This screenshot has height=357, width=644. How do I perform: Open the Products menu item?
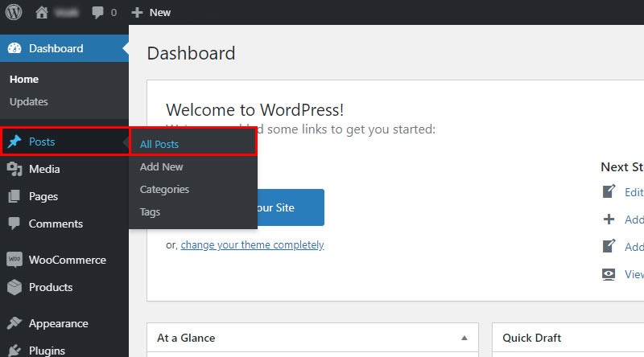pyautogui.click(x=64, y=287)
